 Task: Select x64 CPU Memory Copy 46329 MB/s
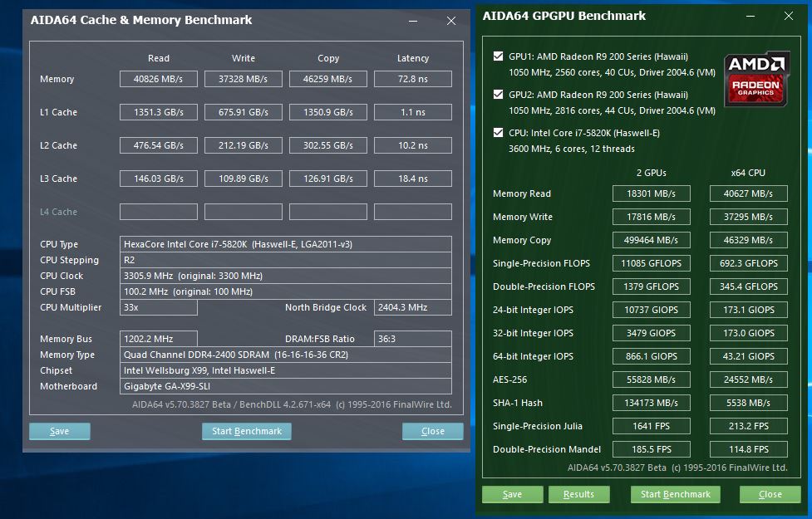748,240
